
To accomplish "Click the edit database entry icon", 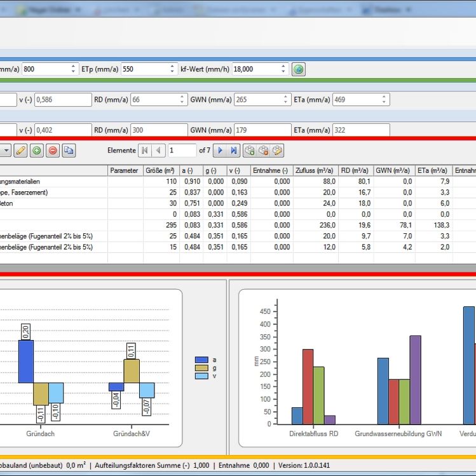I will point(278,151).
